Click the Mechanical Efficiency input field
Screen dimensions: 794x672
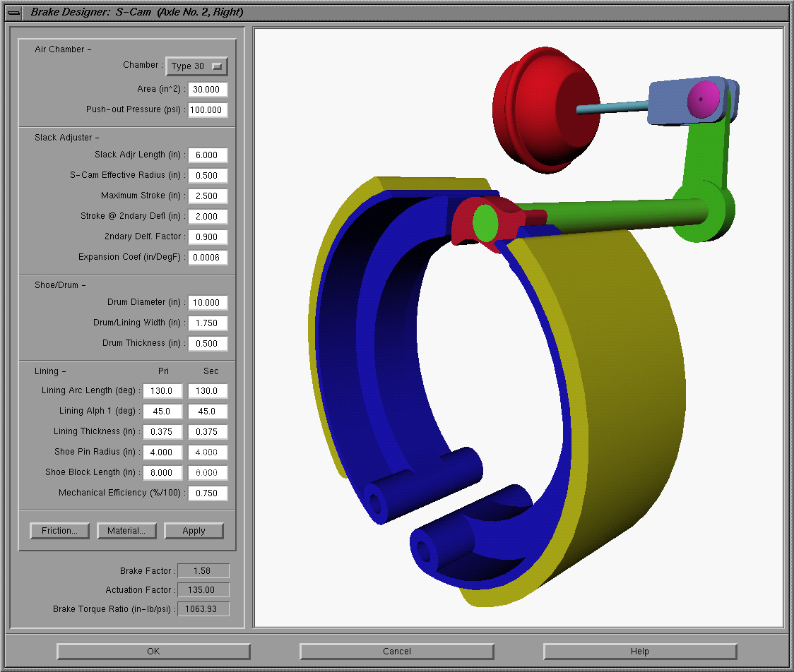pos(208,493)
